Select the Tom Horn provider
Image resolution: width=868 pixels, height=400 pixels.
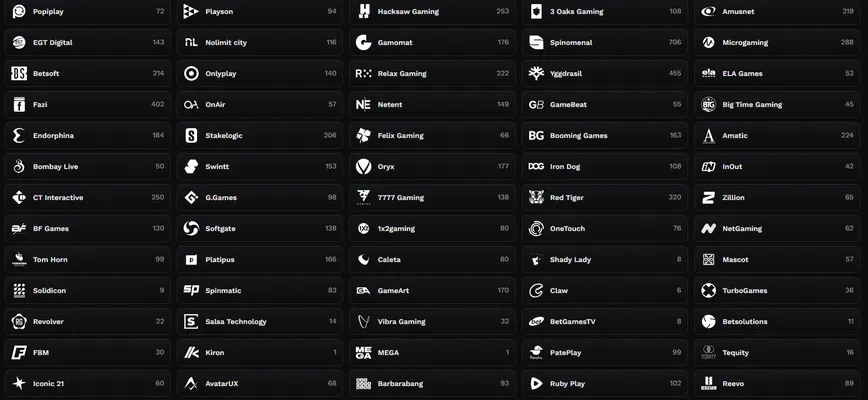pyautogui.click(x=86, y=259)
